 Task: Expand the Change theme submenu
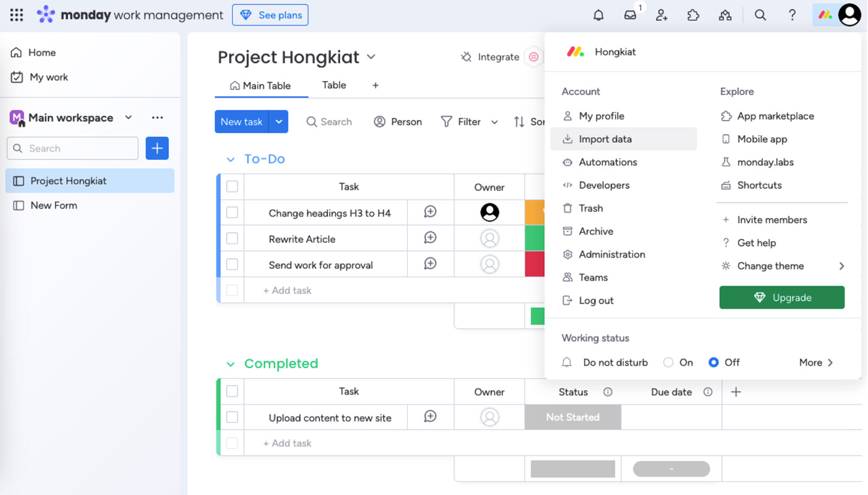tap(841, 266)
